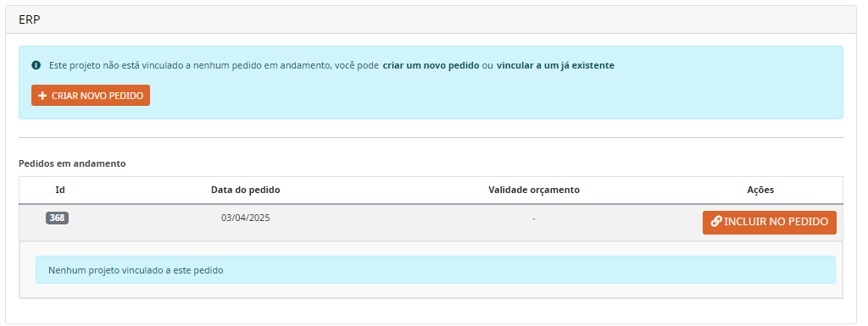Screen dimensions: 868x326
Task: Click the empty validade dash cell for order 368
Action: point(534,218)
